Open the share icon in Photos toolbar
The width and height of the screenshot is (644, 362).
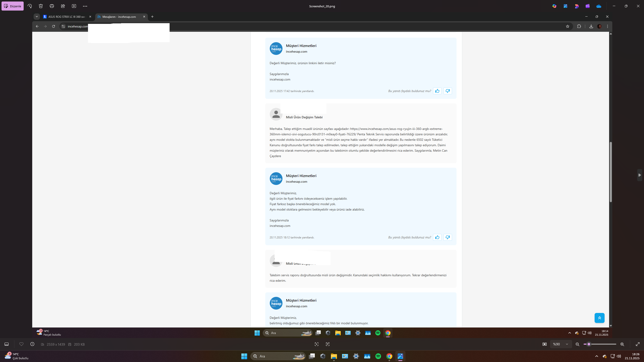pyautogui.click(x=63, y=6)
